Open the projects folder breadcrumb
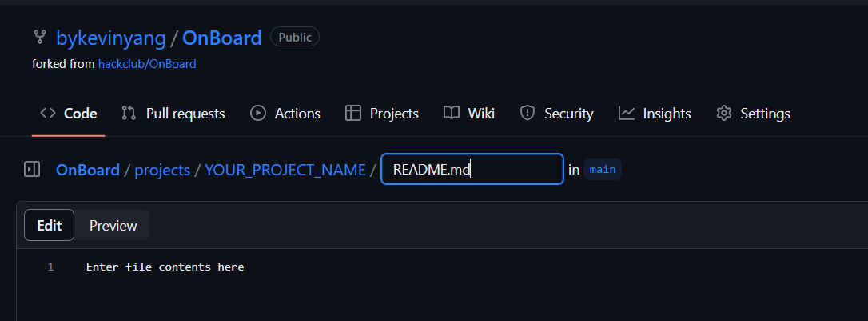Screen dimensions: 868x321 pos(162,169)
